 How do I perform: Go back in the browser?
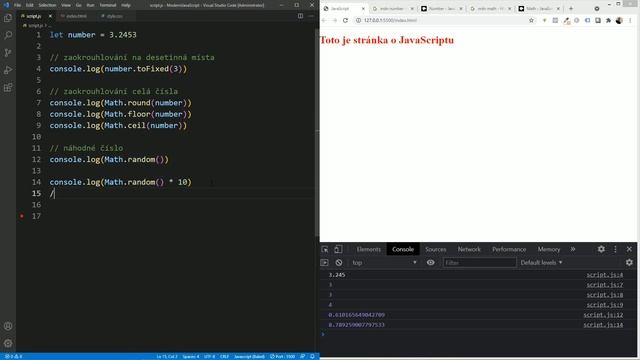pos(324,20)
